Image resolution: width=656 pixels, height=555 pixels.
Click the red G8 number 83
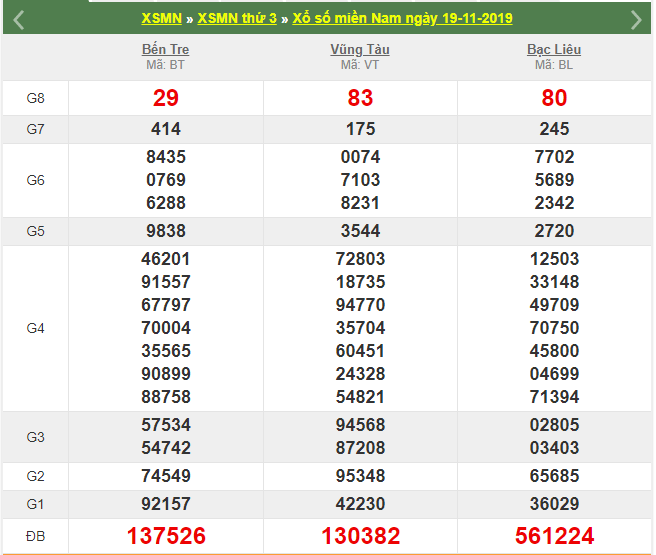click(x=360, y=98)
